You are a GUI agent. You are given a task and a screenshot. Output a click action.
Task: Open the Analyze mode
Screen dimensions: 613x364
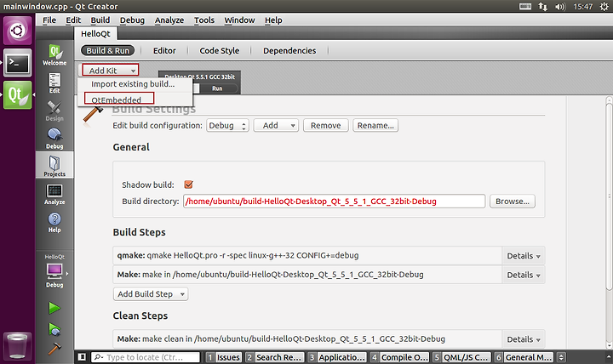pyautogui.click(x=54, y=195)
